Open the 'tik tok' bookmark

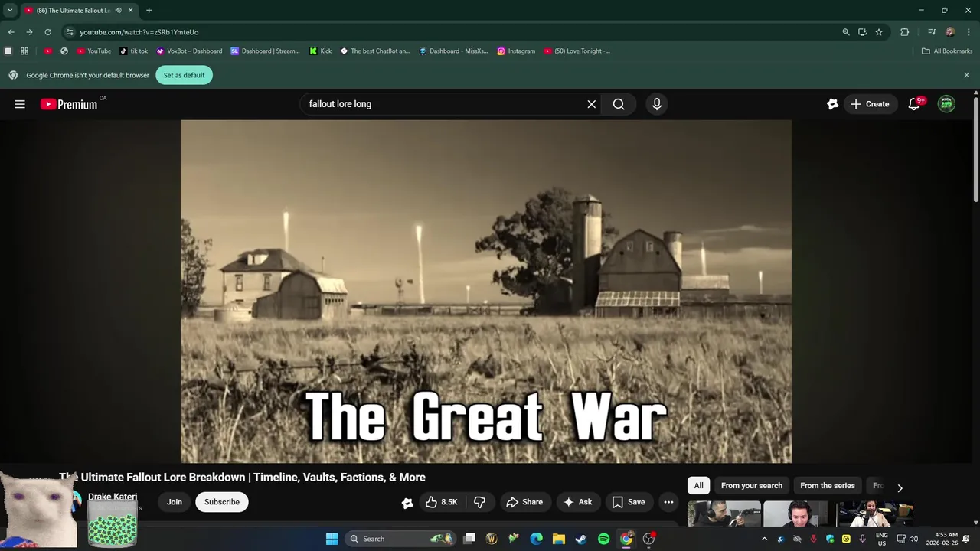pyautogui.click(x=134, y=51)
